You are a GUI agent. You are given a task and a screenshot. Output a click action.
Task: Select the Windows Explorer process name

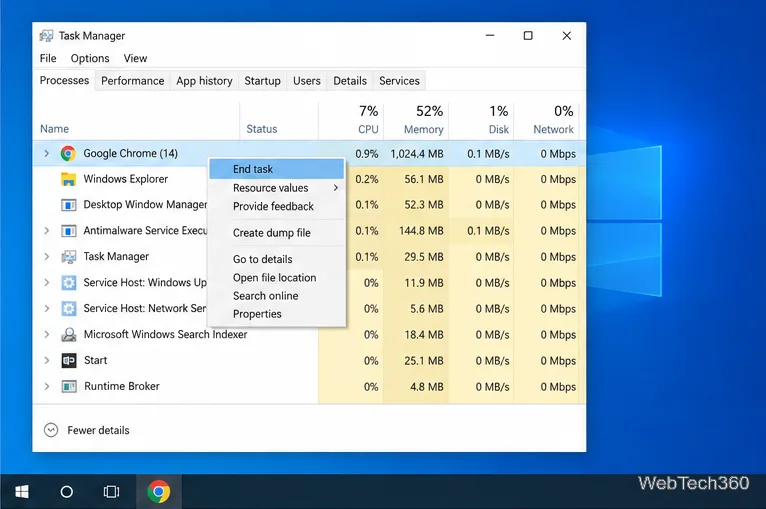coord(126,179)
